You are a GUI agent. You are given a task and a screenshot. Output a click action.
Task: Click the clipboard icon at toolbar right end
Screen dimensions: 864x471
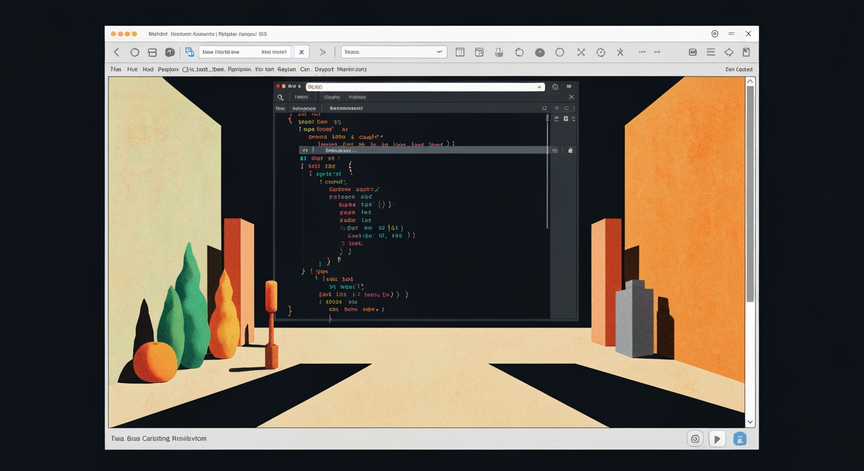click(747, 52)
